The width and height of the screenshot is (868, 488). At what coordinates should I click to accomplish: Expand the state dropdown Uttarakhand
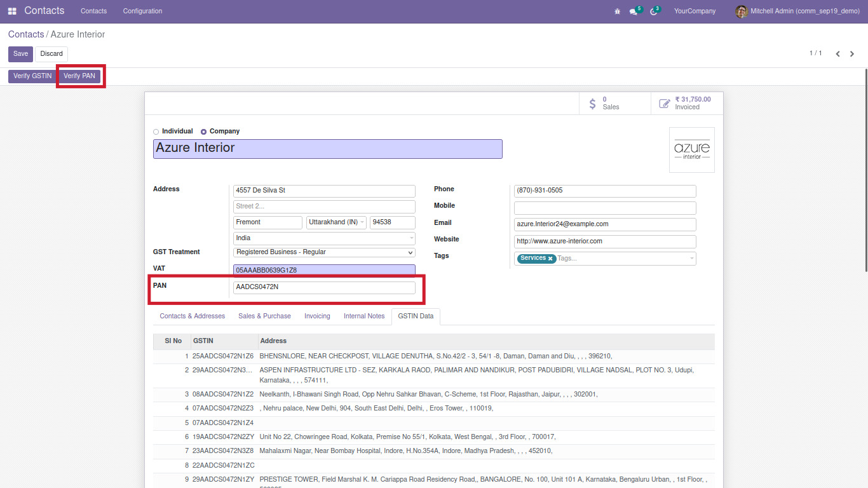336,222
